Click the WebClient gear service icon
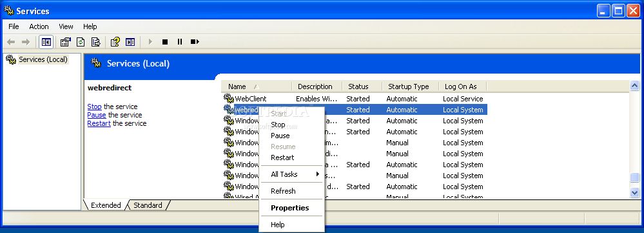Screen dimensions: 644x233 pos(228,98)
